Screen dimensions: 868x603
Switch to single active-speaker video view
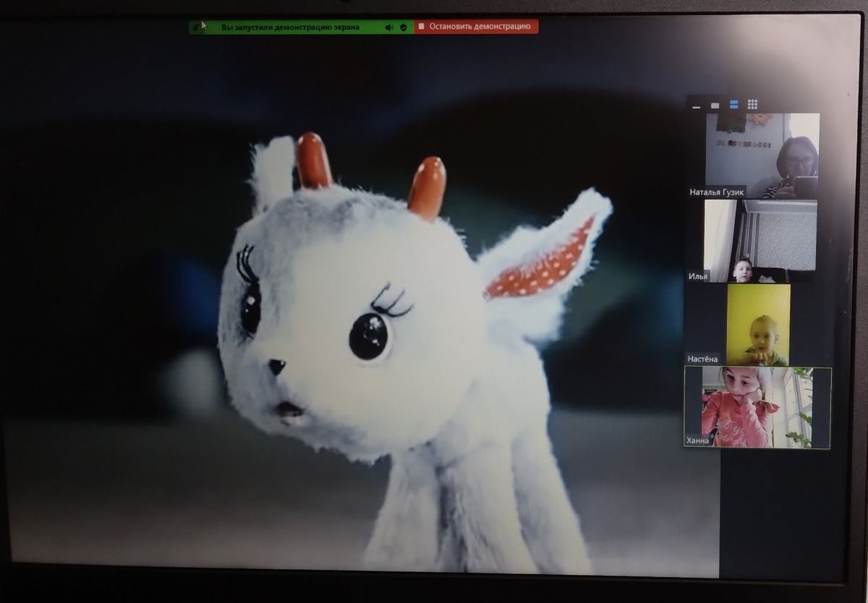click(x=715, y=106)
